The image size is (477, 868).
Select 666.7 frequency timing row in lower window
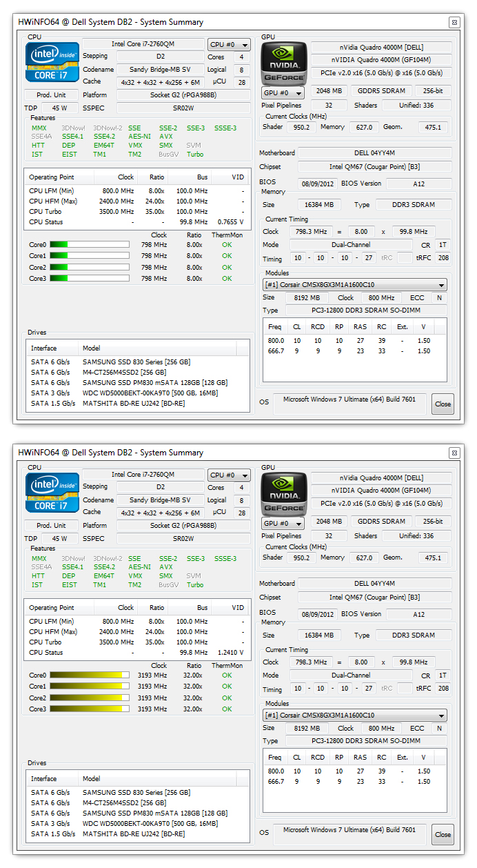point(356,781)
